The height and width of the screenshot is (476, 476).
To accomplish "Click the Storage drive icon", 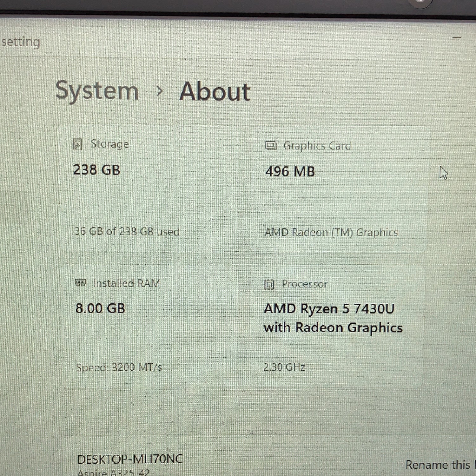I will click(77, 144).
